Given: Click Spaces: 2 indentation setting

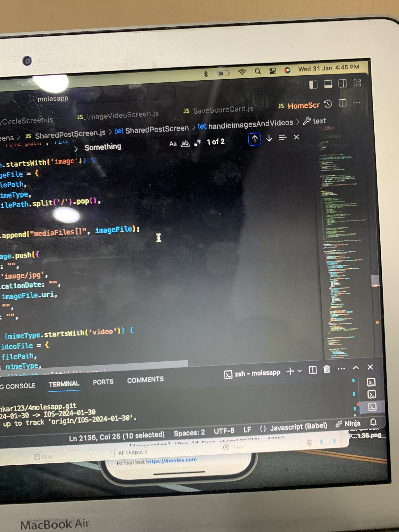Looking at the screenshot, I should point(189,433).
